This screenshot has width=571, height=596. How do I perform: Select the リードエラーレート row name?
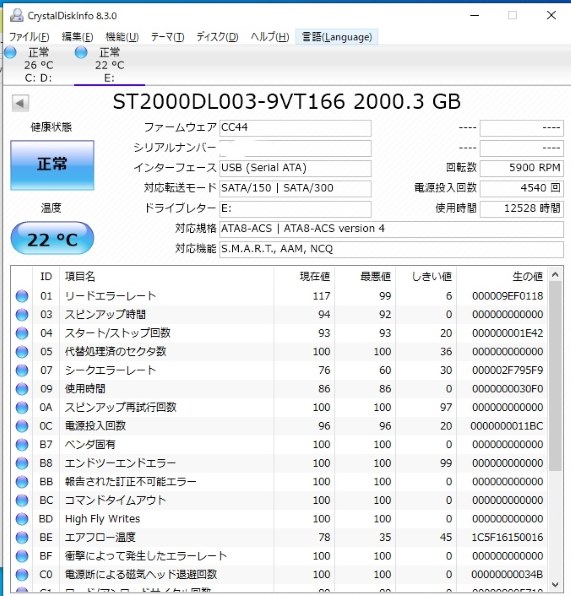point(110,296)
